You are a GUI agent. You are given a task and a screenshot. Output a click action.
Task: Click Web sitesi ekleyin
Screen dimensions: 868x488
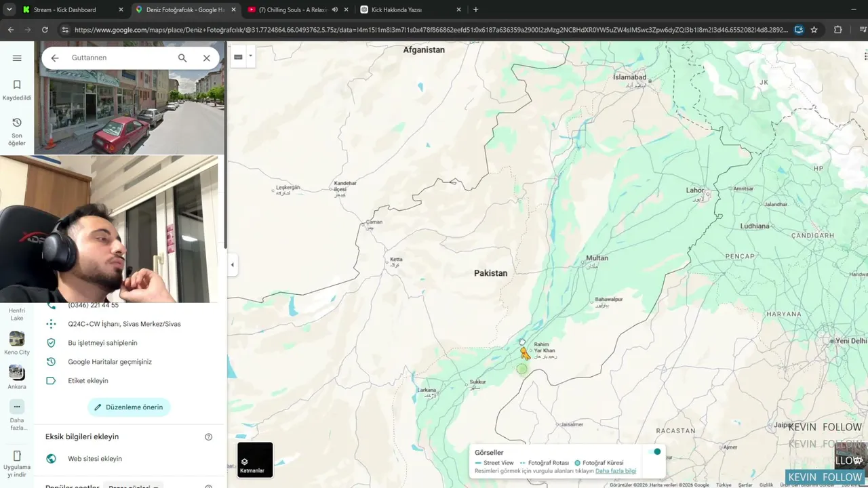[x=95, y=459]
